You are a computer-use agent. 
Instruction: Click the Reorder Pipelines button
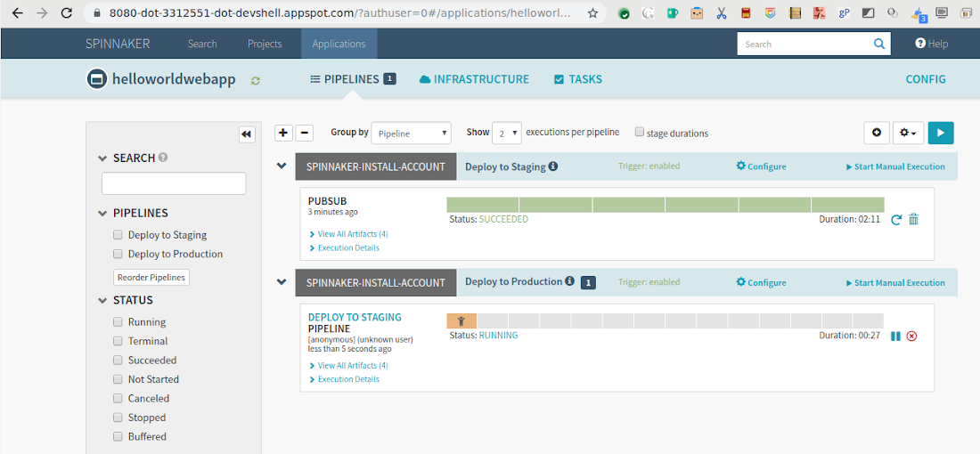pyautogui.click(x=151, y=277)
